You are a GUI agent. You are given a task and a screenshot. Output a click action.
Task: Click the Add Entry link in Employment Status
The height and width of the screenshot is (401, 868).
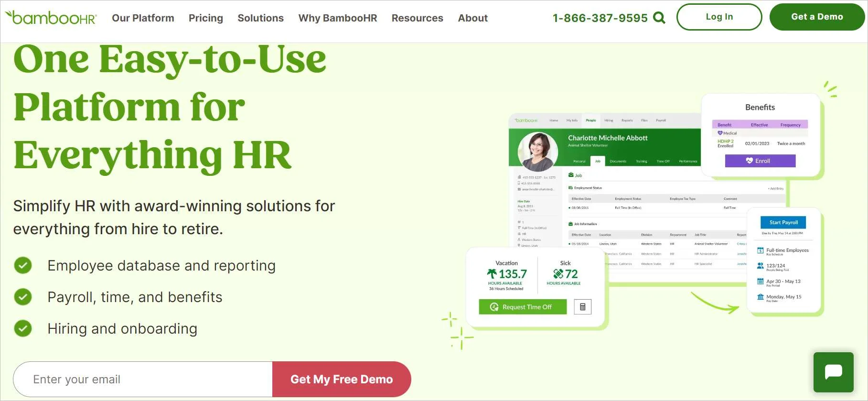[776, 189]
